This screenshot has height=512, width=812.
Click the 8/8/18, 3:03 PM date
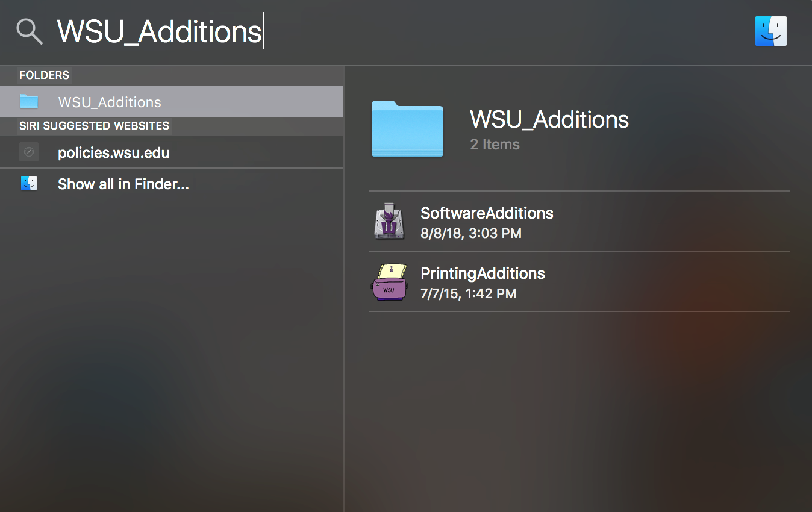pos(470,233)
